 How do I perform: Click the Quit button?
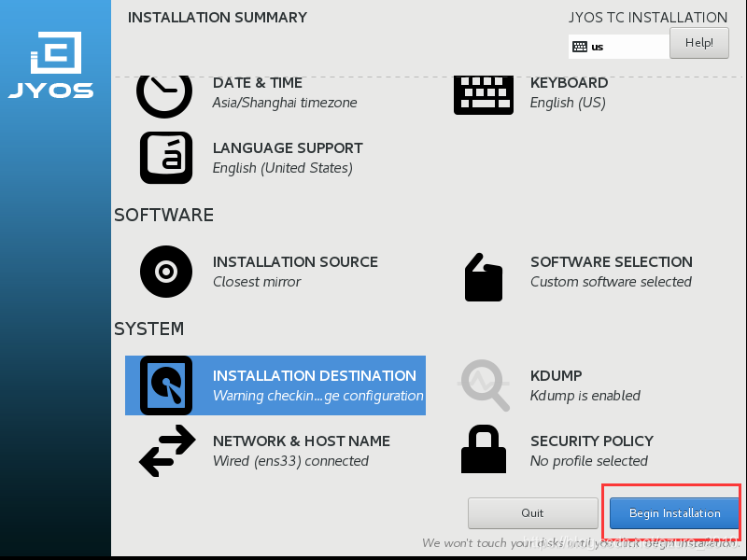coord(532,513)
